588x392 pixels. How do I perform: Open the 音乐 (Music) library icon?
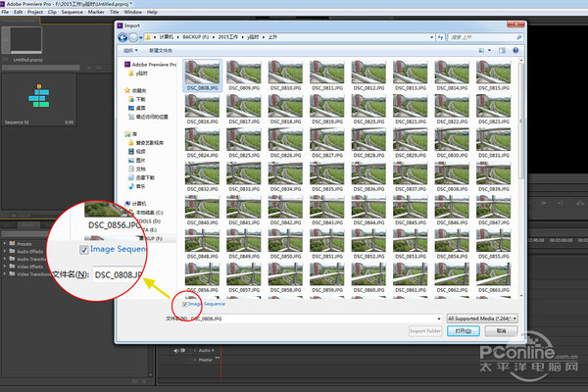130,185
